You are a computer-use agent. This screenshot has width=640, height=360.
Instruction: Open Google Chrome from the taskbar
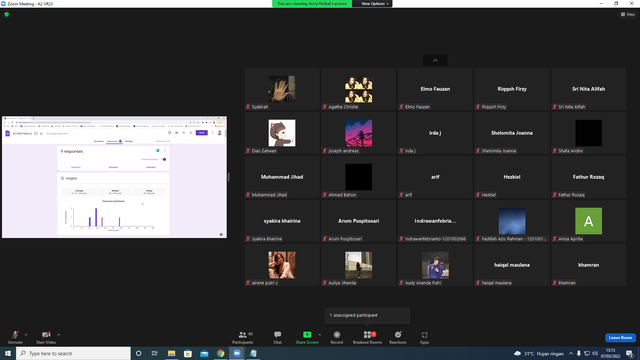[x=220, y=353]
